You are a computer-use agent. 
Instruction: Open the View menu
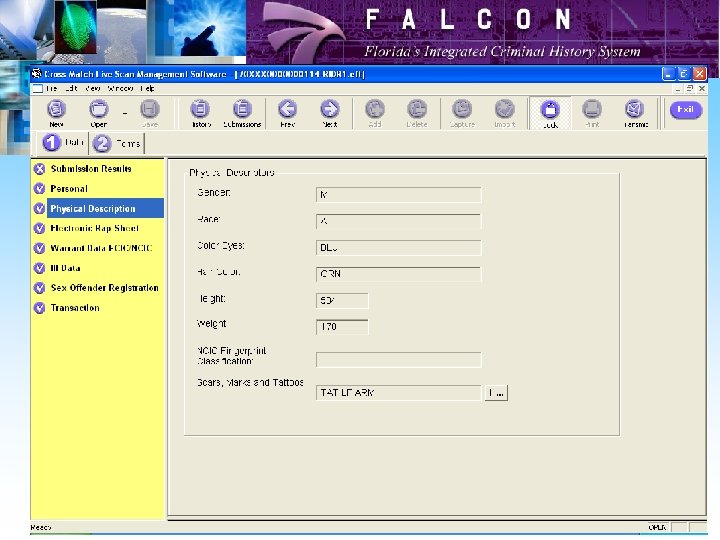pyautogui.click(x=93, y=88)
